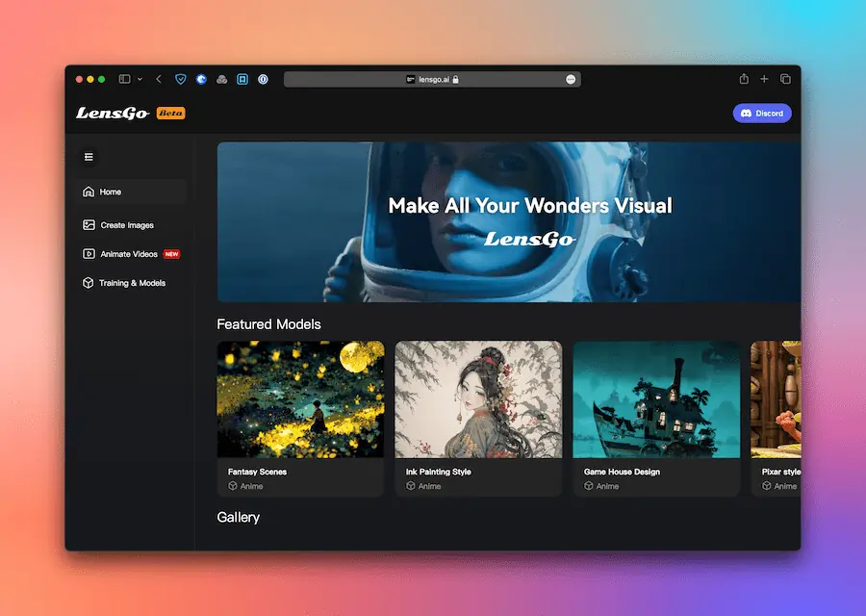Click the blue square bookmark extension icon
Image resolution: width=866 pixels, height=616 pixels.
click(242, 79)
